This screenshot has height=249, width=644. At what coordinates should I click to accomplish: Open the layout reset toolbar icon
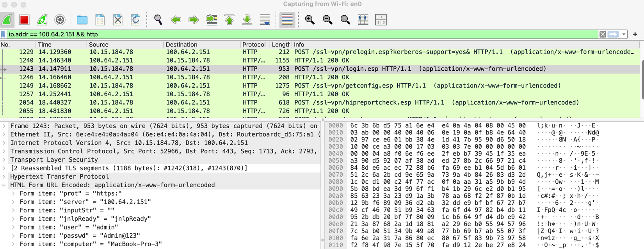tap(381, 20)
